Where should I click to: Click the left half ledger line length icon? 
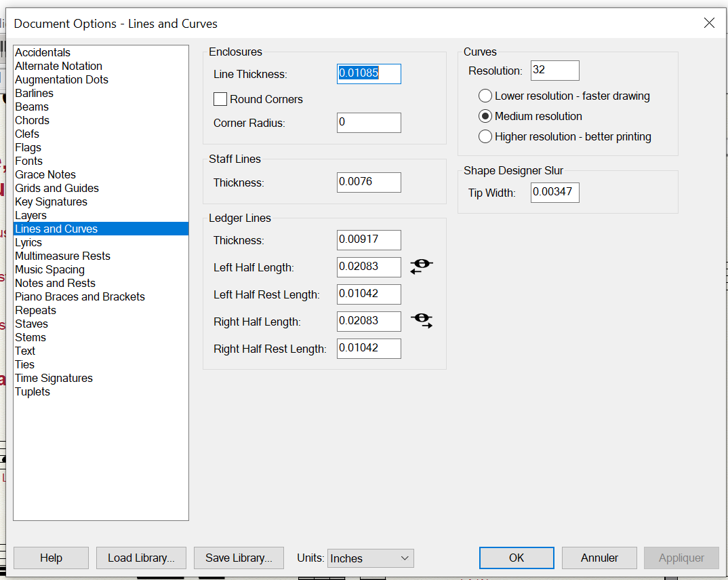click(421, 267)
